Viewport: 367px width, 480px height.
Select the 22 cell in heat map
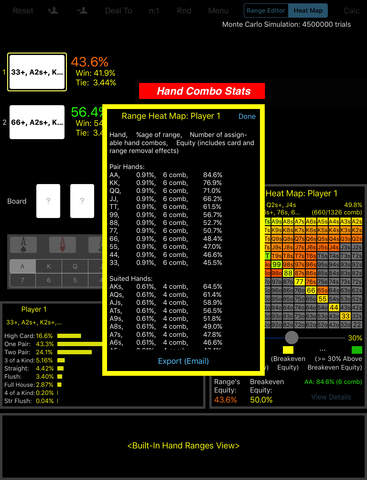[x=357, y=325]
